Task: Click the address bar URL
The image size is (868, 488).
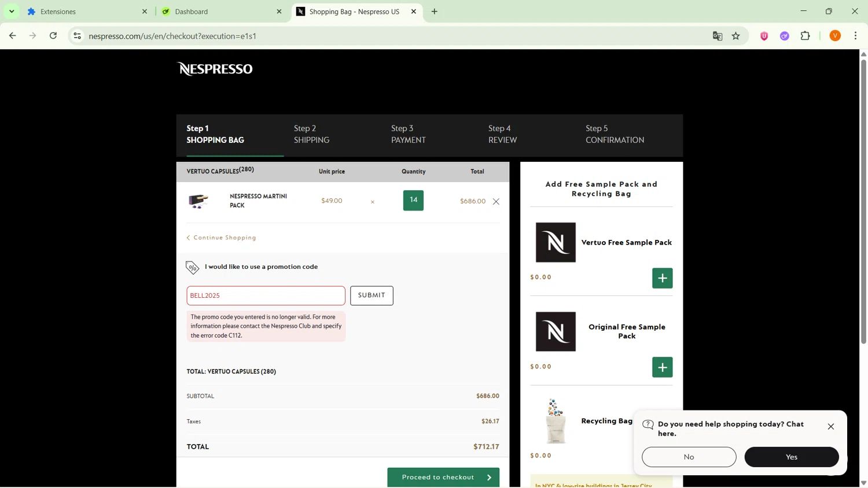Action: click(172, 36)
